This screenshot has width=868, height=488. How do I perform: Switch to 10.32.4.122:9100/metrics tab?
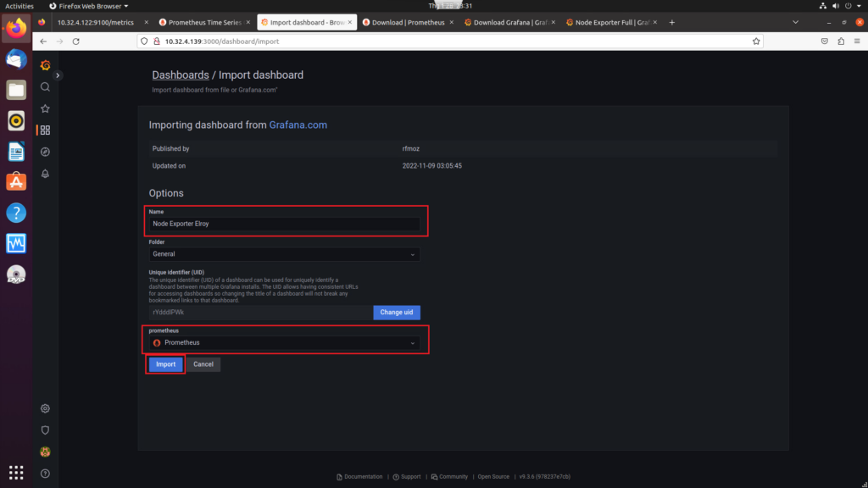(95, 23)
